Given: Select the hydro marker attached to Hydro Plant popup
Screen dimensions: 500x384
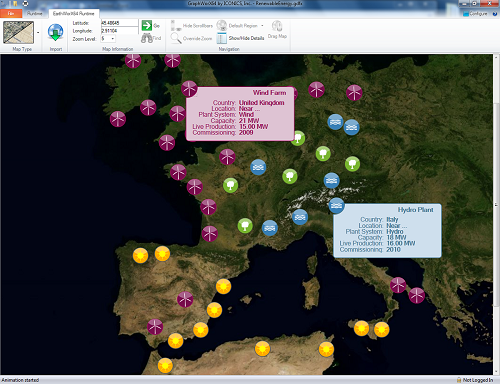Looking at the screenshot, I should [x=336, y=206].
